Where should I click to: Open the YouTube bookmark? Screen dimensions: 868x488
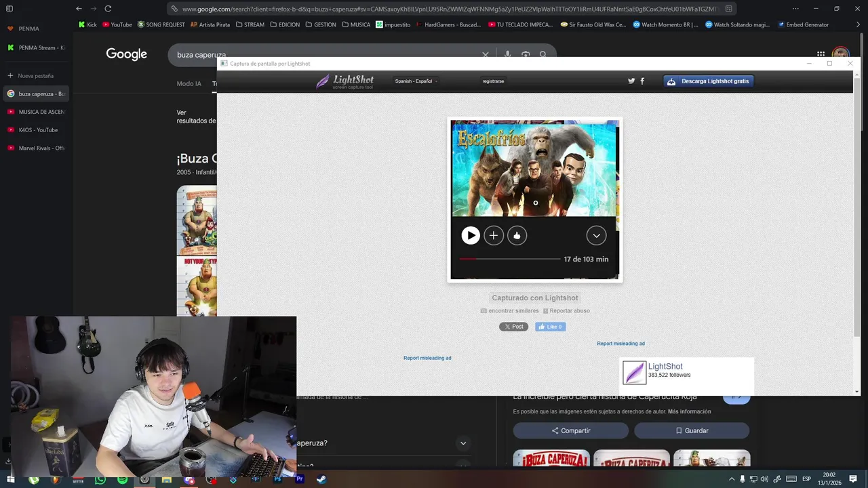117,24
